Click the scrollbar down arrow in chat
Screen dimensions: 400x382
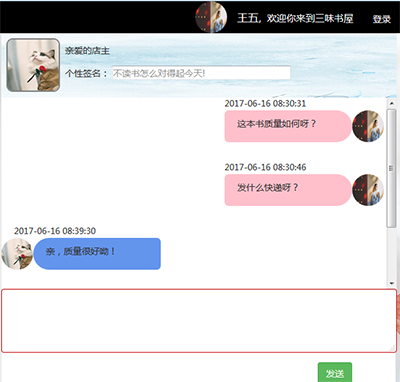[x=392, y=284]
